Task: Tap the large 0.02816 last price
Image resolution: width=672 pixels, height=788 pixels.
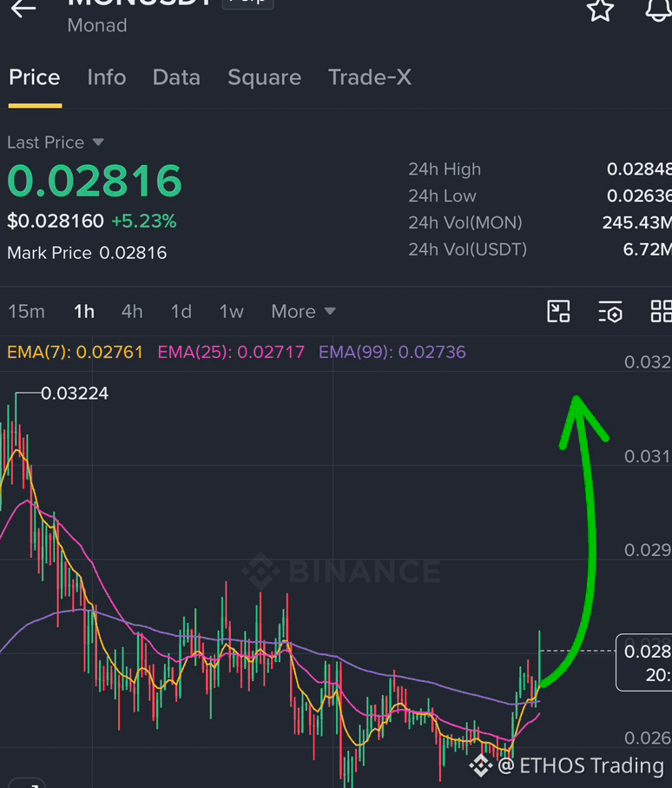Action: point(95,181)
